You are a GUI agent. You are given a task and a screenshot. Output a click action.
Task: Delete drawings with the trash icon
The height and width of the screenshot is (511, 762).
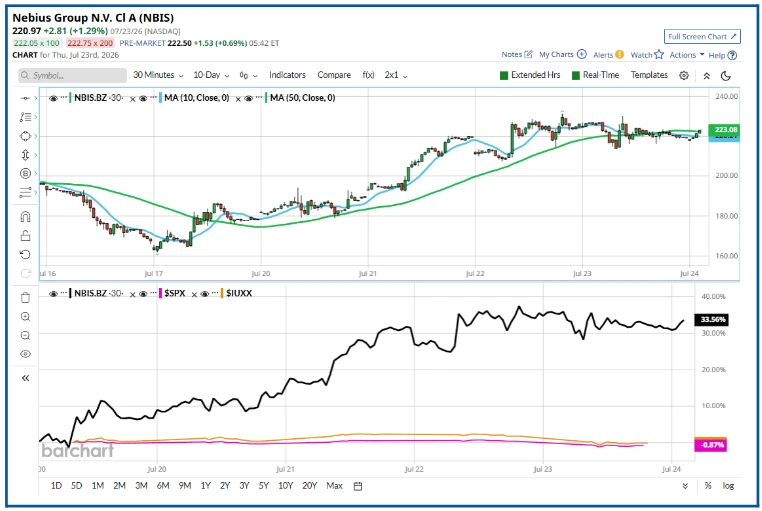[x=25, y=298]
